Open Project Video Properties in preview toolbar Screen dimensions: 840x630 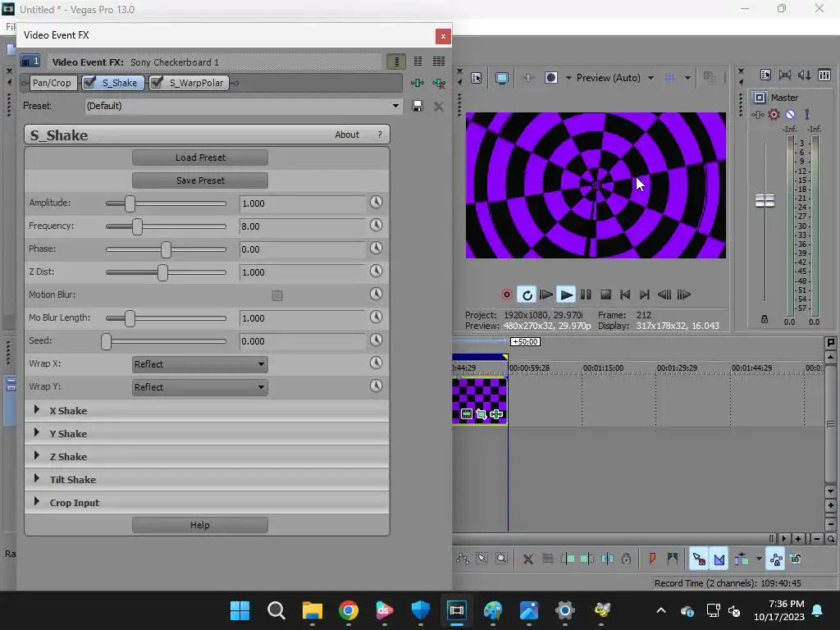[477, 78]
